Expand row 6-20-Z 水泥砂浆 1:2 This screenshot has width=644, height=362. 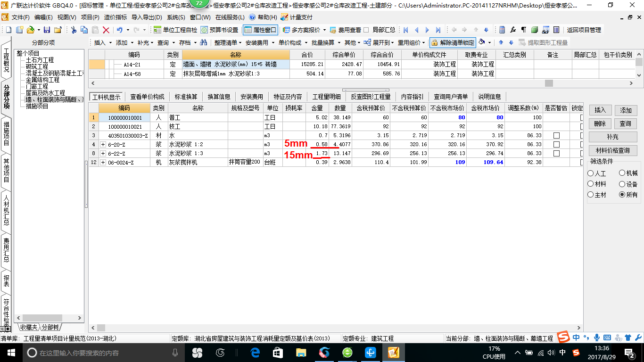103,144
